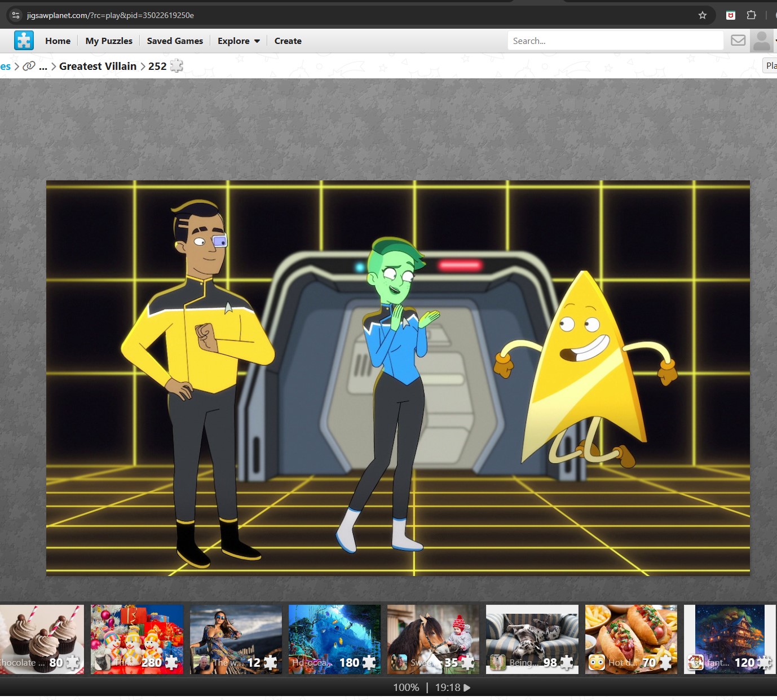Bookmark page with the star icon
Screen dimensions: 777x700
tap(703, 15)
